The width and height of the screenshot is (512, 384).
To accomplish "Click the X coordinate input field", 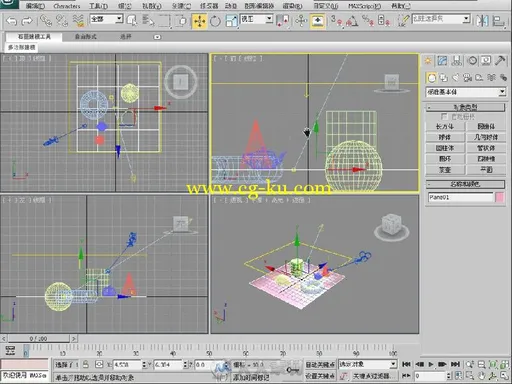I will [127, 365].
